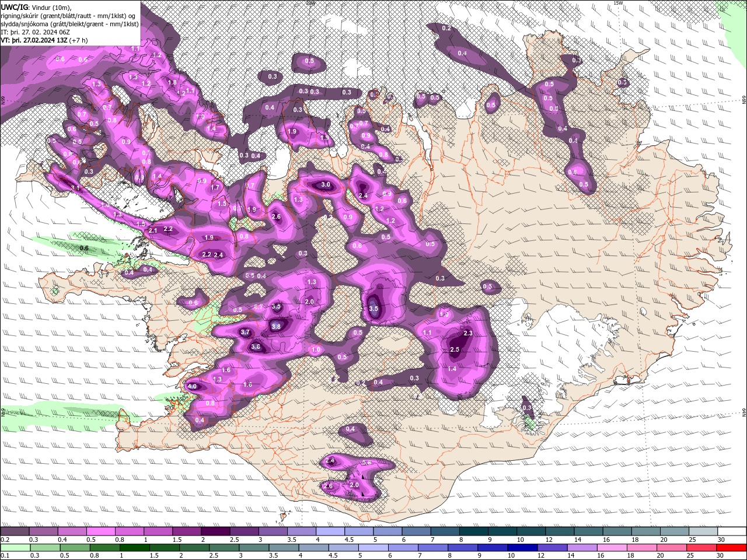The width and height of the screenshot is (747, 560).
Task: Click the 'UWC/IG: Vindur (10m)' title line
Action: point(36,7)
